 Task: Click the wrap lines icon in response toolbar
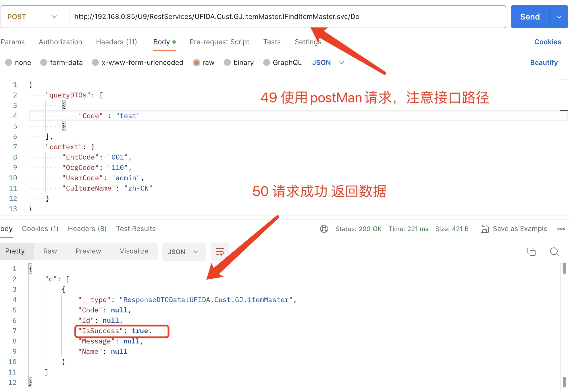[219, 252]
